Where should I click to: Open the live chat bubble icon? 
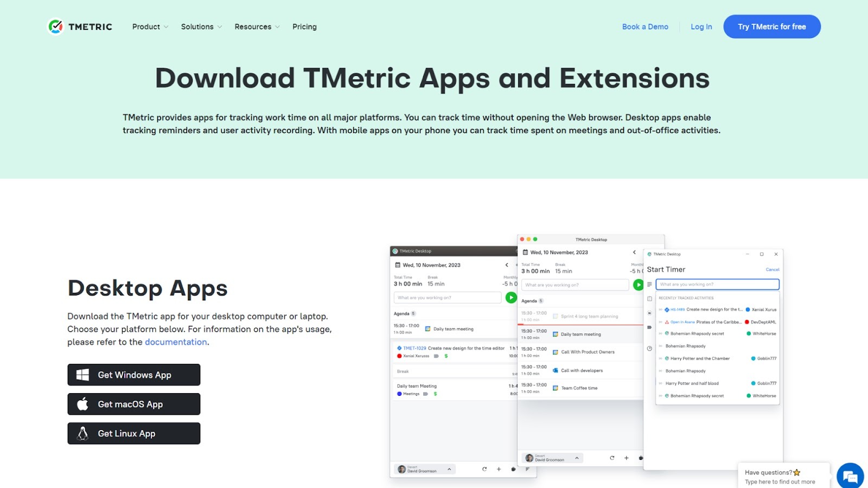pos(849,476)
